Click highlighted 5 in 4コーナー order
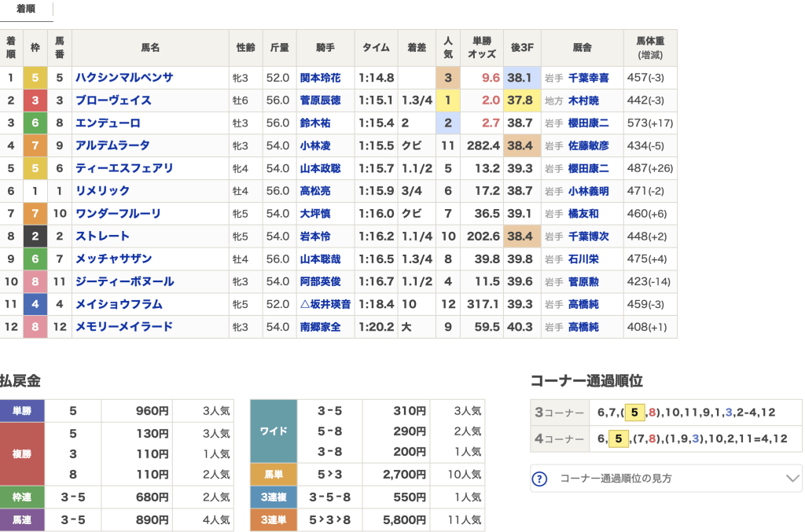805x532 pixels. pyautogui.click(x=619, y=438)
